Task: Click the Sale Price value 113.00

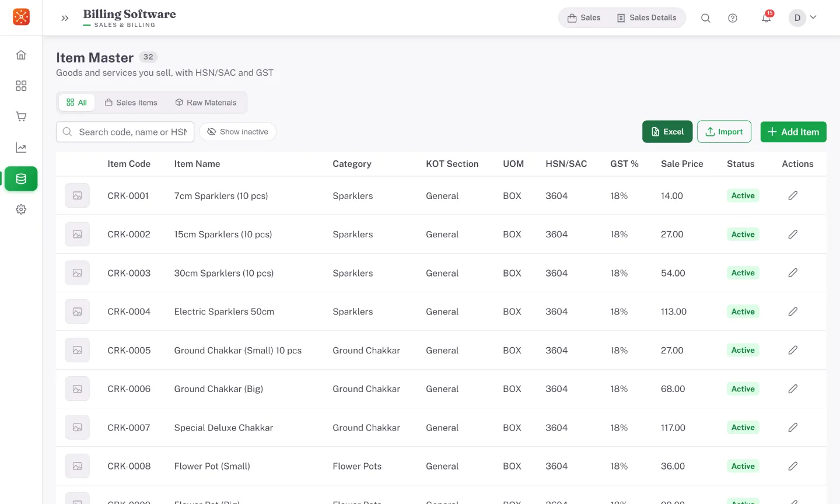Action: (674, 311)
